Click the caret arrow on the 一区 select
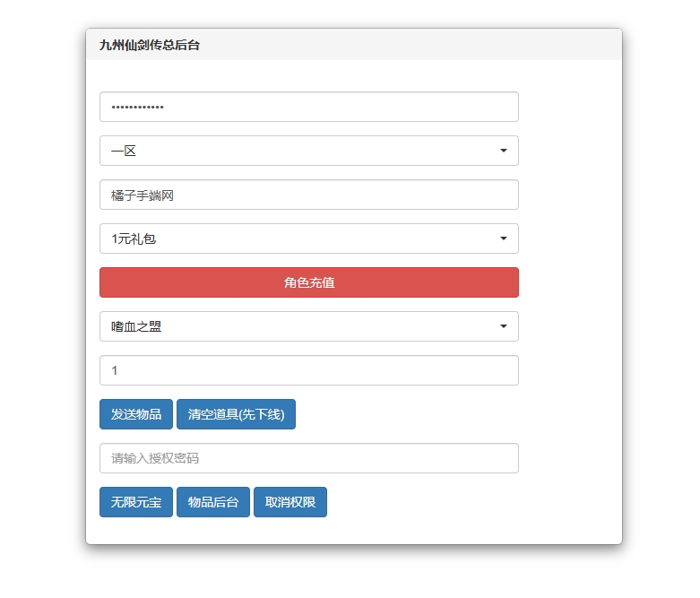 (503, 151)
